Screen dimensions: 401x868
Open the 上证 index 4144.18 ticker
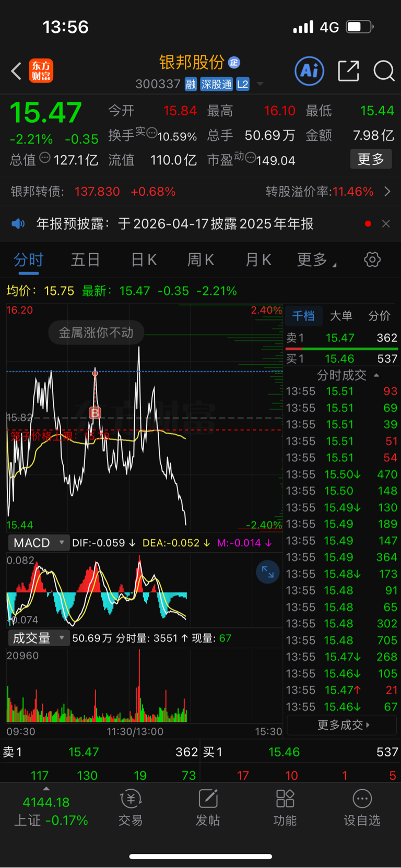(x=50, y=811)
